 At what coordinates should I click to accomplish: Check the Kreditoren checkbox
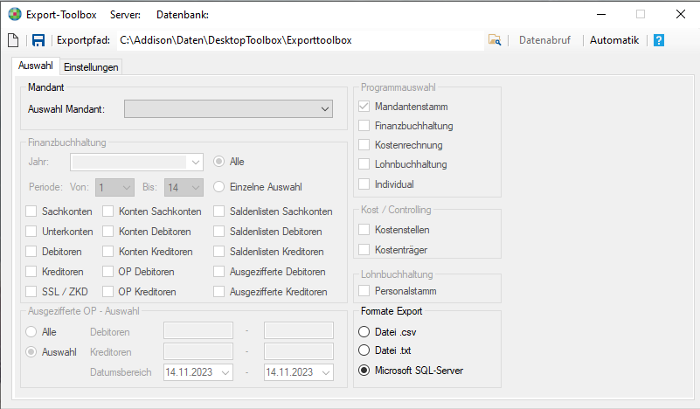coord(31,271)
